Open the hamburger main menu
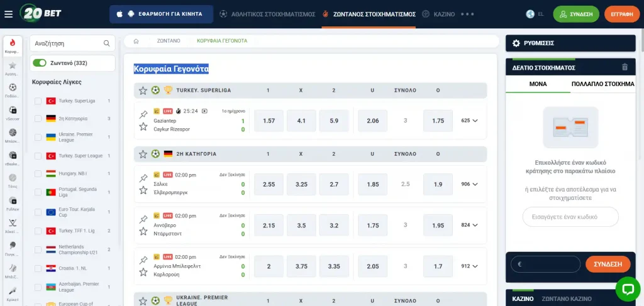 [8, 14]
